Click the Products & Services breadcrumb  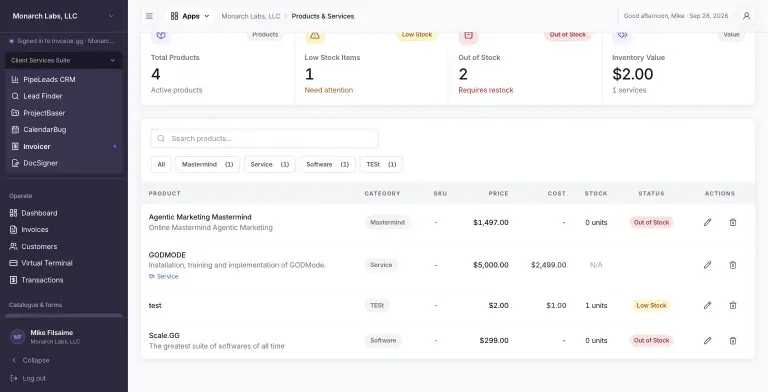tap(323, 16)
